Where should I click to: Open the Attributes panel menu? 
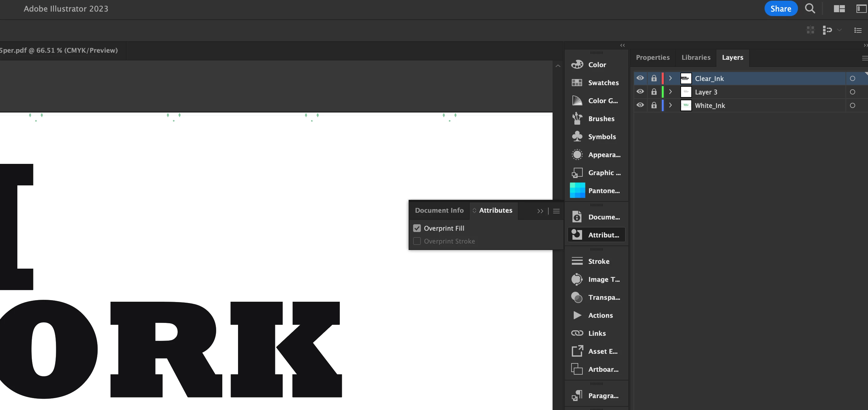(x=556, y=211)
